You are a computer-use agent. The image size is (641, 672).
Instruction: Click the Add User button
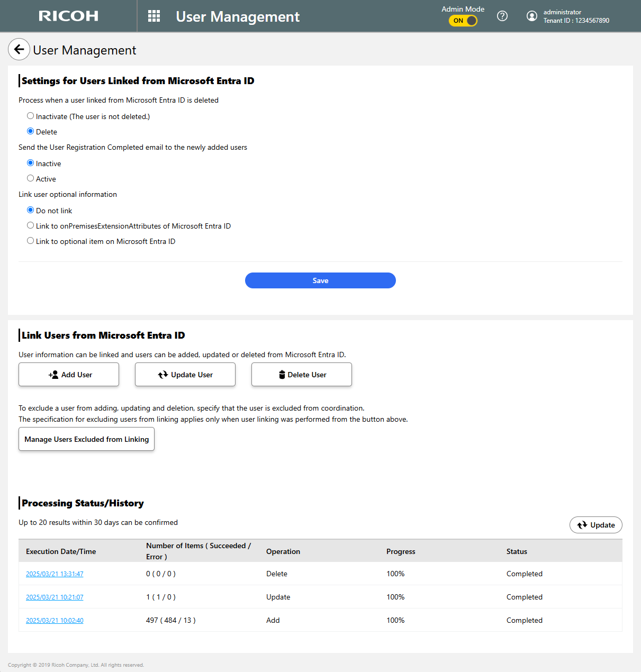69,375
